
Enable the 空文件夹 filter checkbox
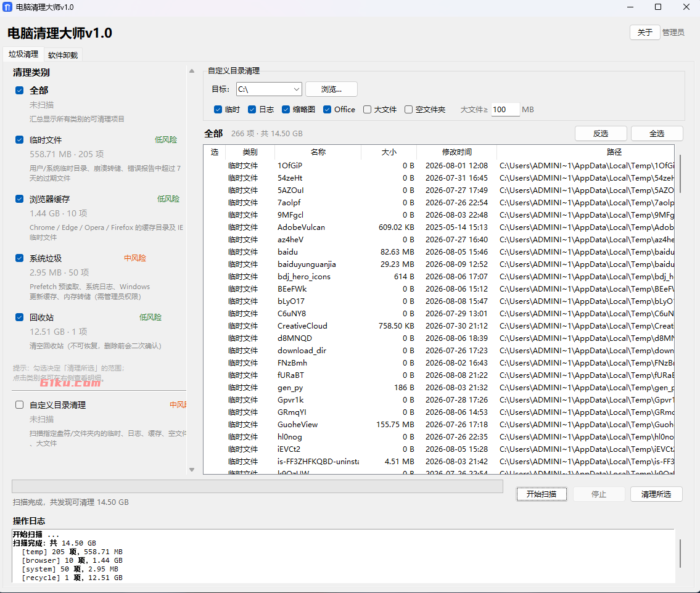408,110
